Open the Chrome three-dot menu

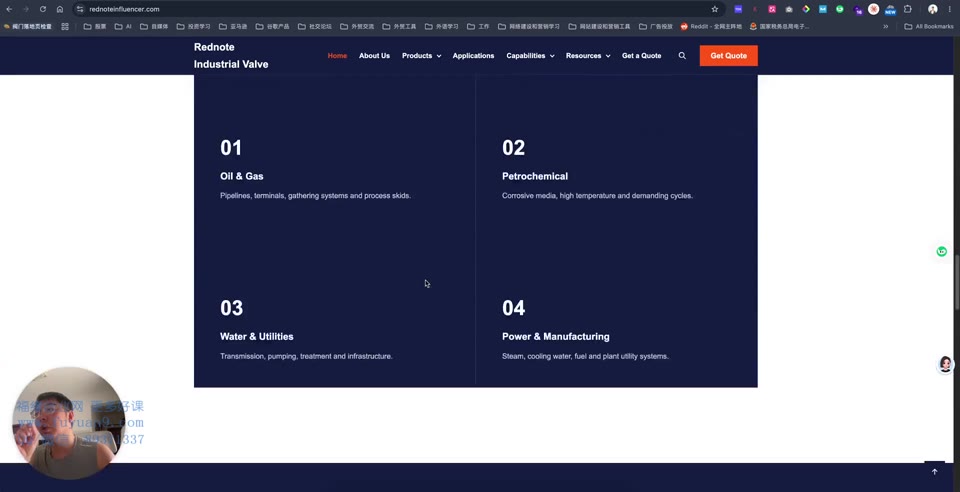click(x=950, y=9)
